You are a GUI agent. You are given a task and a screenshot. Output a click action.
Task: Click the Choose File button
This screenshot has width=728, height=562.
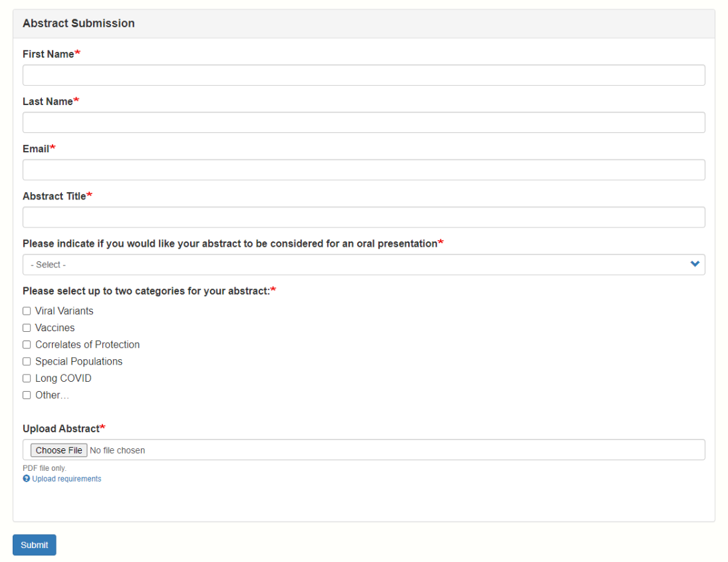click(x=59, y=450)
